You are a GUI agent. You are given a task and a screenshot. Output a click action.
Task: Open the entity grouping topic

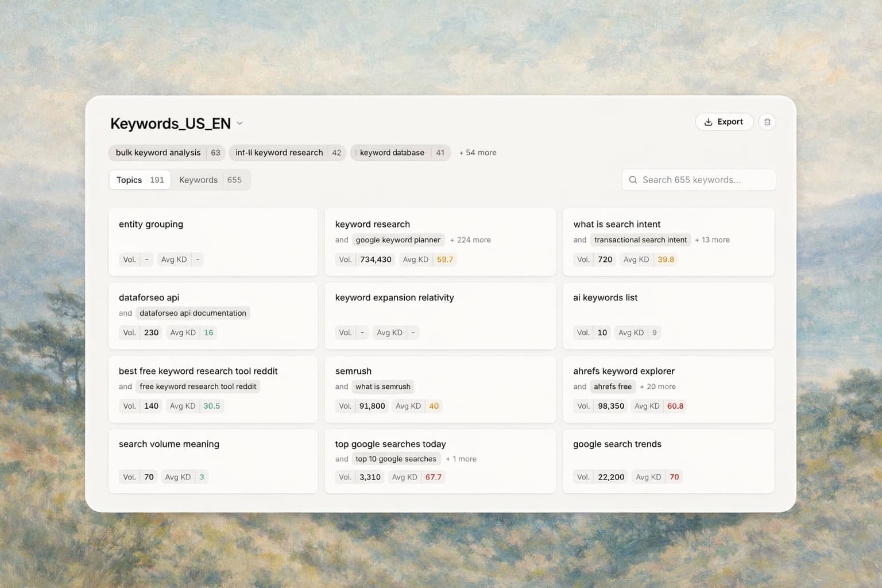point(151,224)
